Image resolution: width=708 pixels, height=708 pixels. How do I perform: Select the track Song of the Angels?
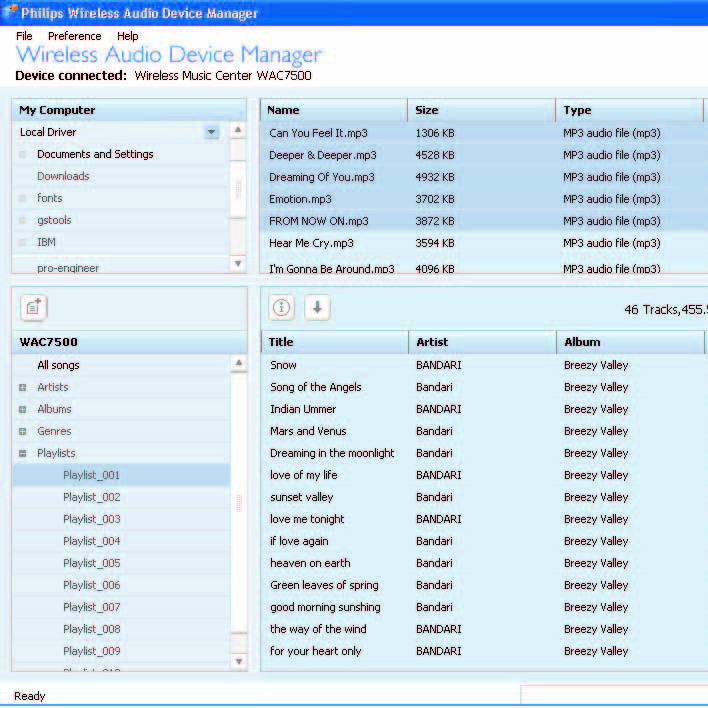[x=316, y=387]
